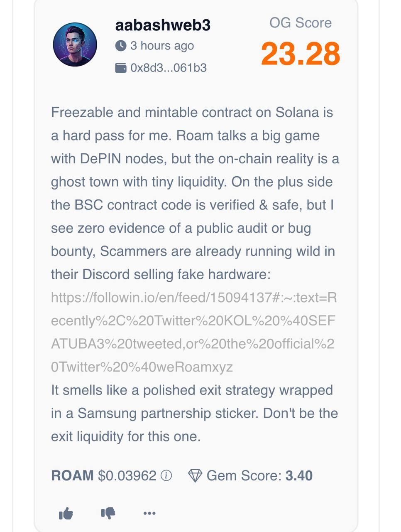The height and width of the screenshot is (532, 401).
Task: Open the three-dot more options menu
Action: pos(149,513)
